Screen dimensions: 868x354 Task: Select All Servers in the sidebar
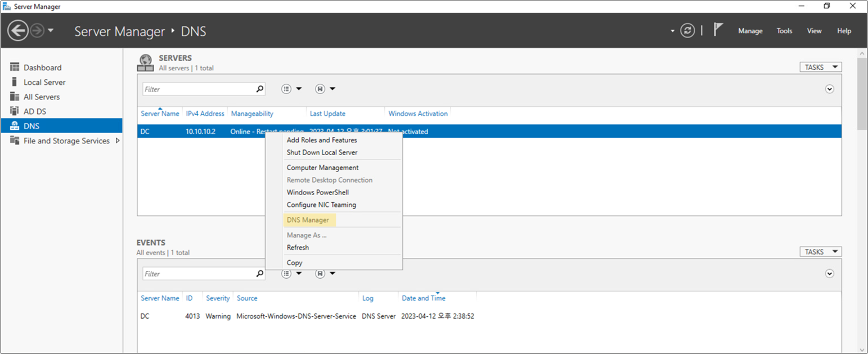click(x=42, y=97)
